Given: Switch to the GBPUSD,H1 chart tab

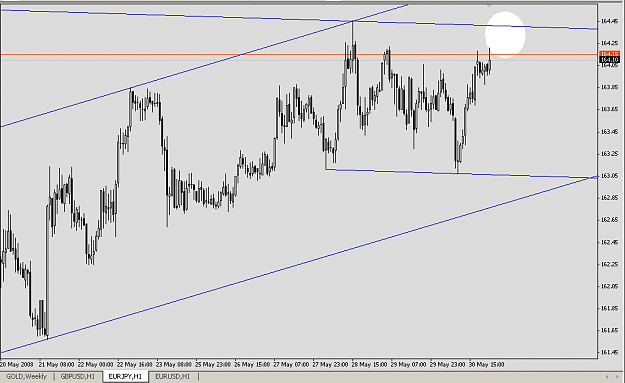Looking at the screenshot, I should (x=78, y=377).
